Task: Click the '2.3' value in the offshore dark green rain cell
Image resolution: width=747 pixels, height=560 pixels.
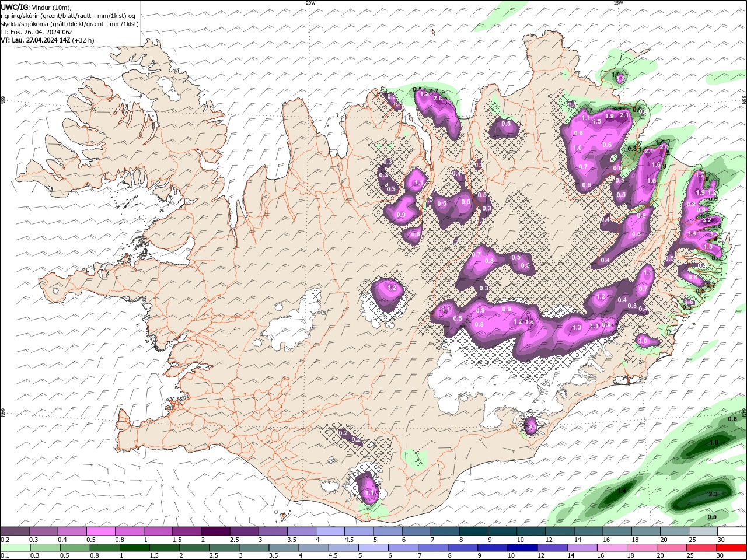Action: click(713, 494)
